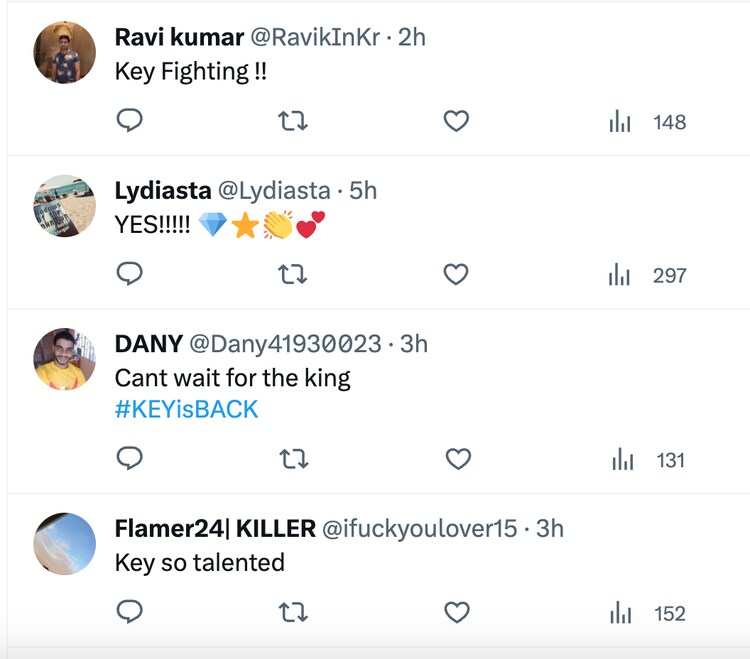Open the #KEYisBACK hashtag
The width and height of the screenshot is (750, 659).
[187, 409]
